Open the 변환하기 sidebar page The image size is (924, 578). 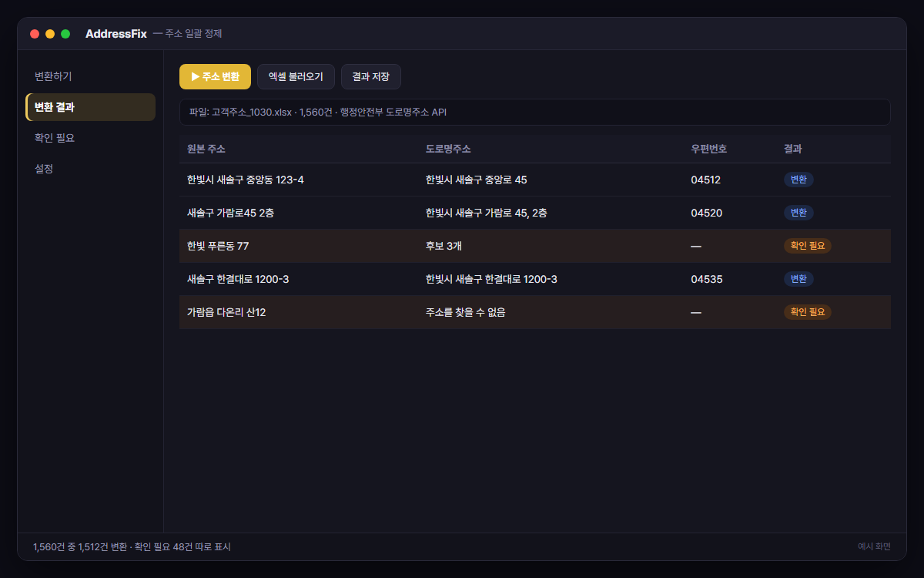click(90, 76)
